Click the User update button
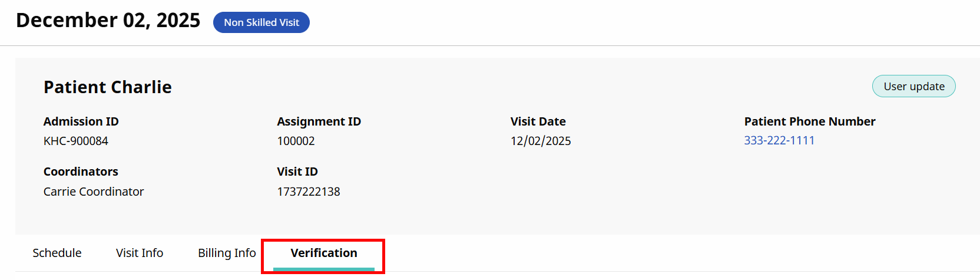 pyautogui.click(x=913, y=86)
